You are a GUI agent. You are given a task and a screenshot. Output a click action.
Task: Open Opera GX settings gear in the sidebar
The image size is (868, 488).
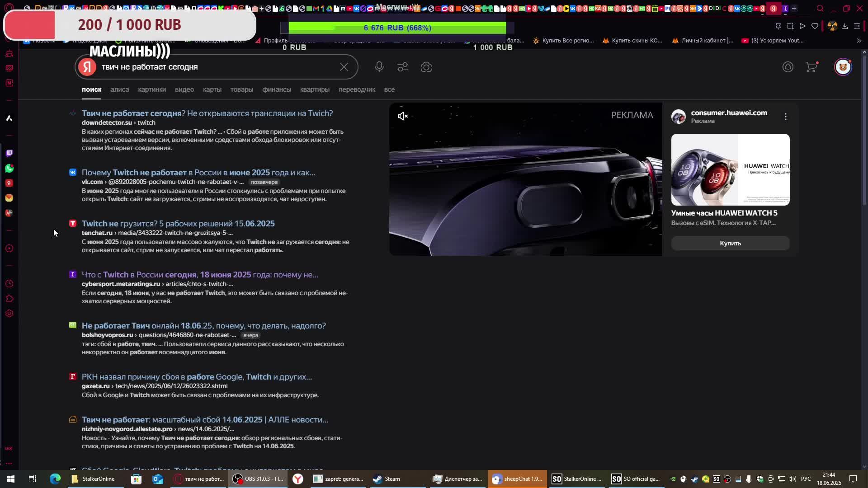(9, 314)
